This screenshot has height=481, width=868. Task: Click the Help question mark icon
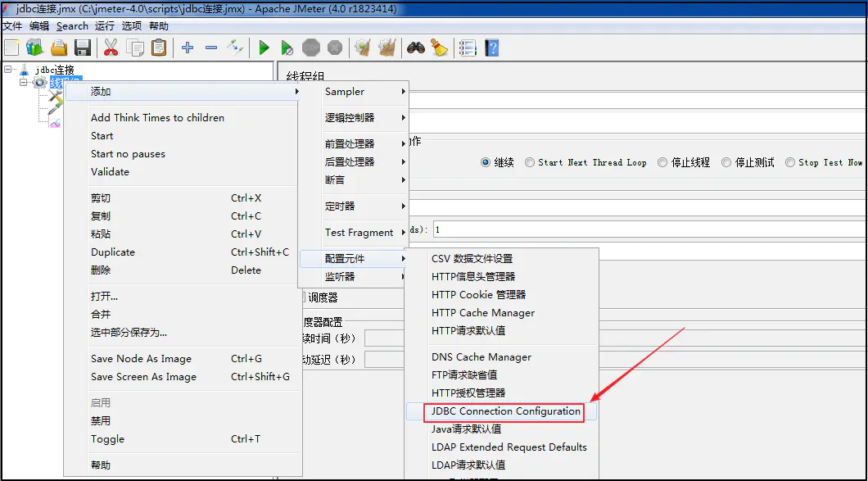point(491,48)
